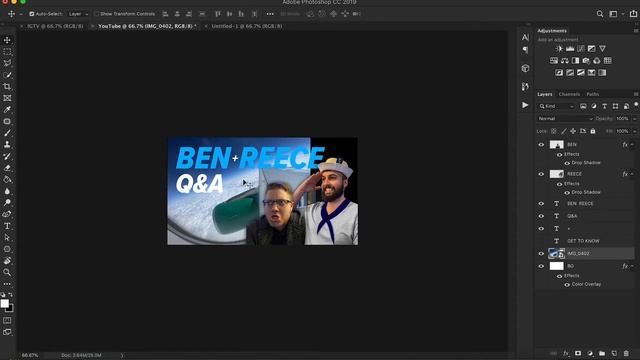Add layer mask button at panel bottom

click(x=578, y=353)
